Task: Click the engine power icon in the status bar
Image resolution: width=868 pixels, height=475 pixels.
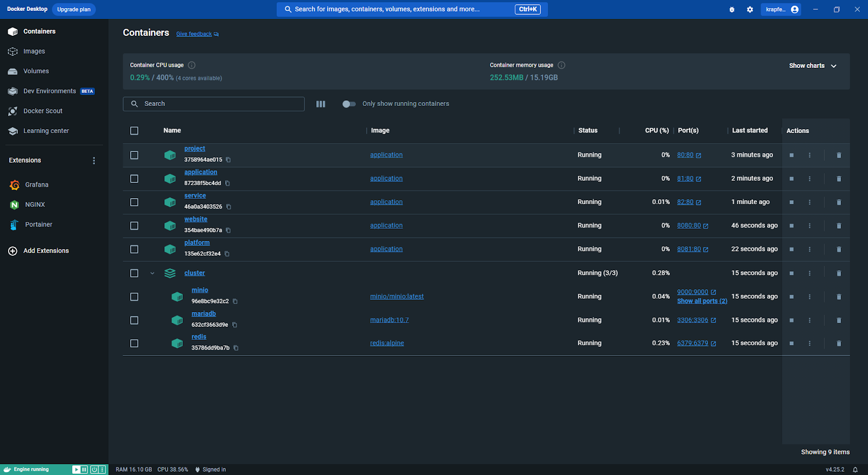Action: (x=94, y=470)
